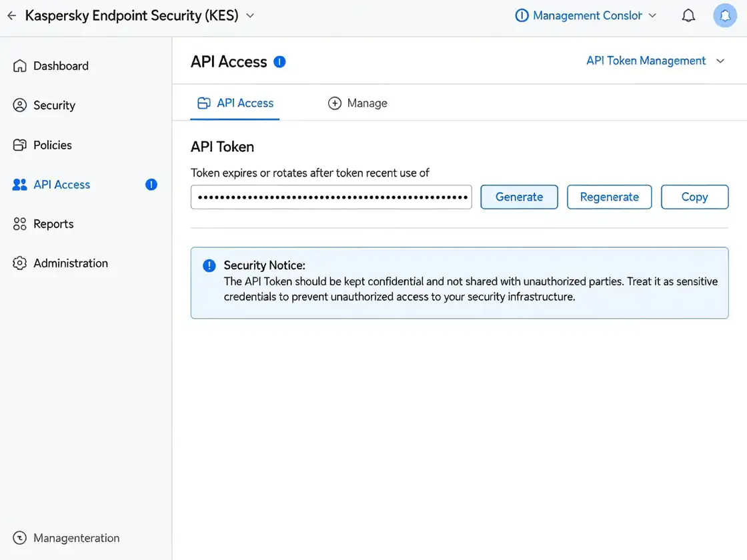Expand the Kaspersky Endpoint Security product chevron

point(250,16)
